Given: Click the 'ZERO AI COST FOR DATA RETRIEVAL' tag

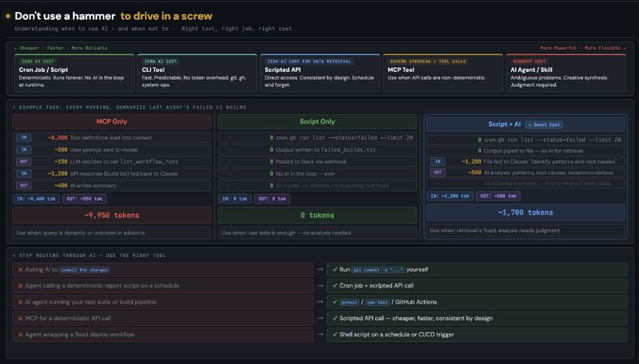Looking at the screenshot, I should [309, 61].
